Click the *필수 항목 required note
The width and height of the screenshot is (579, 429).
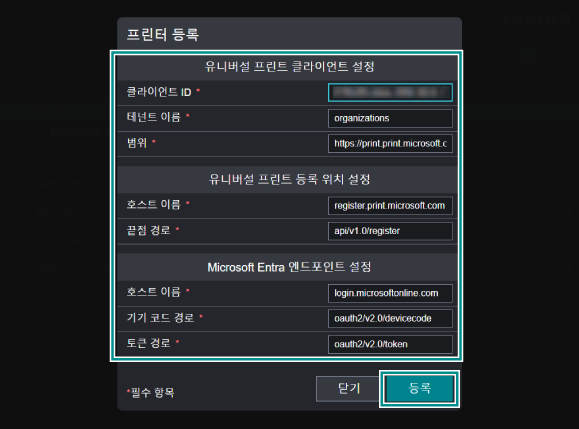(x=151, y=392)
